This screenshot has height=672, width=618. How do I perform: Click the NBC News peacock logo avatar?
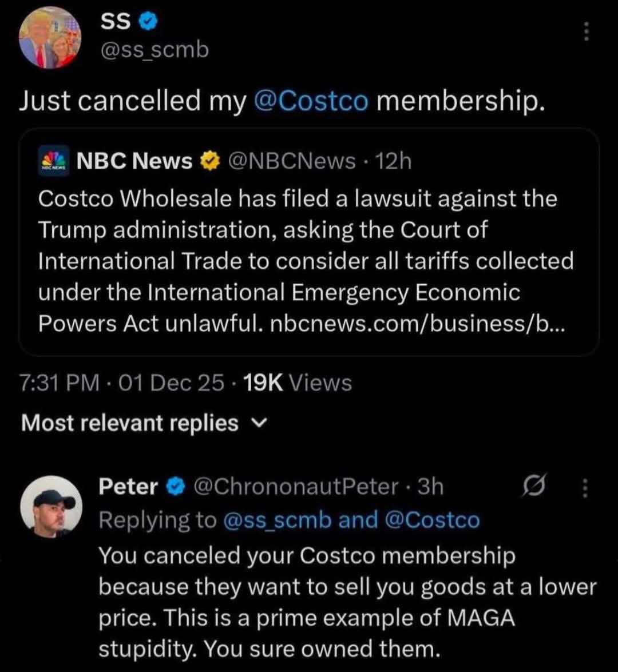point(53,162)
